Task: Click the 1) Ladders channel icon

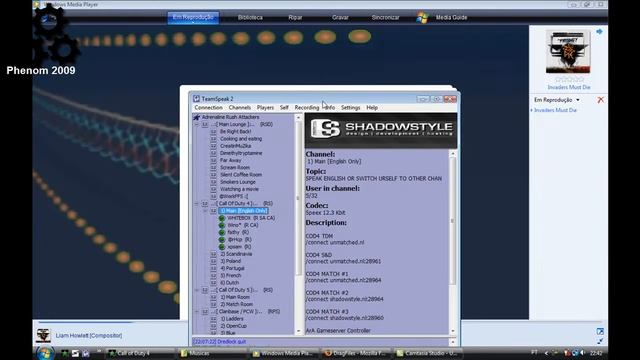Action: click(x=213, y=319)
